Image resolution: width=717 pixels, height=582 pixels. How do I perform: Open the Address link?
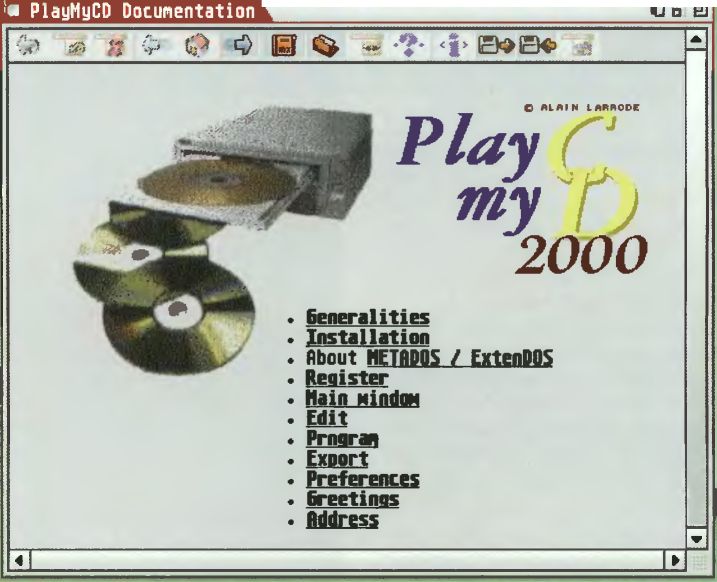pos(342,519)
